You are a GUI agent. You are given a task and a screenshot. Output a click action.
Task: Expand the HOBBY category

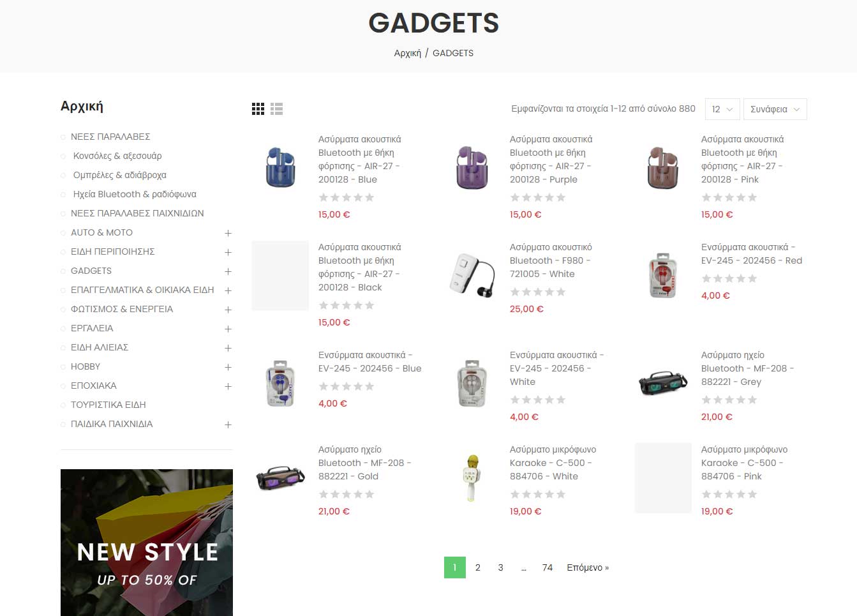point(228,367)
